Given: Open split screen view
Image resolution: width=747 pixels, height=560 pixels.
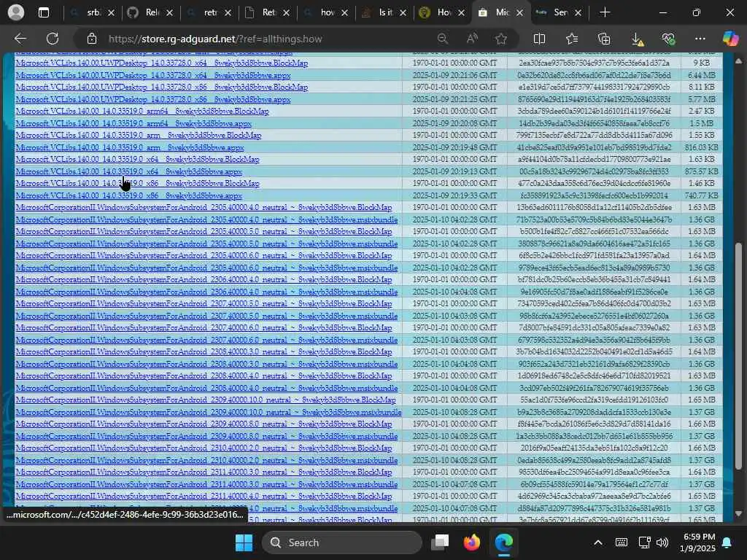Looking at the screenshot, I should coord(539,39).
